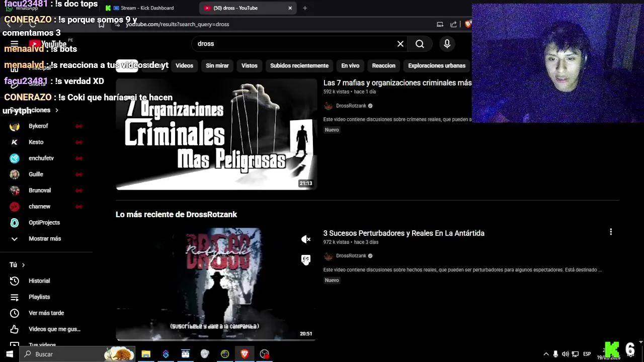The height and width of the screenshot is (362, 644).
Task: Click the YouTube logo
Action: pyautogui.click(x=48, y=44)
